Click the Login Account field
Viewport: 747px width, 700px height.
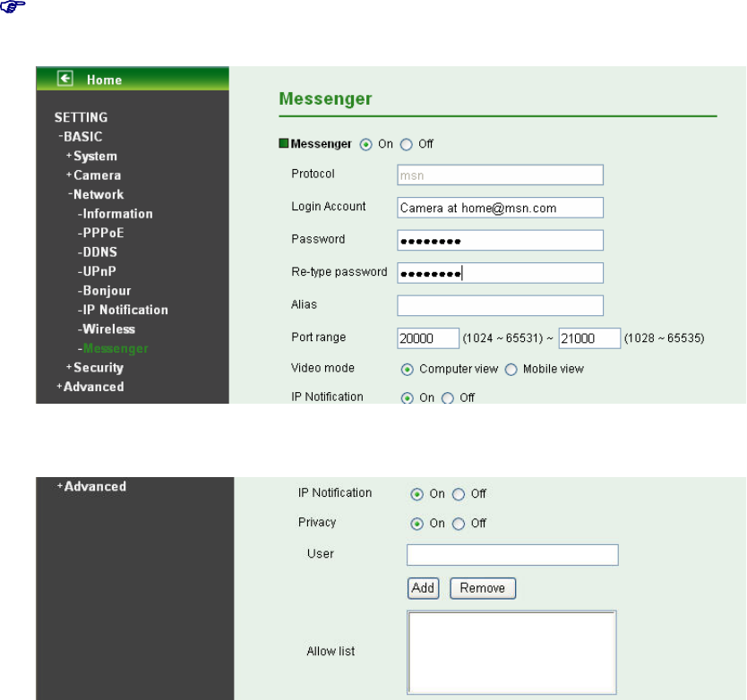click(x=500, y=208)
